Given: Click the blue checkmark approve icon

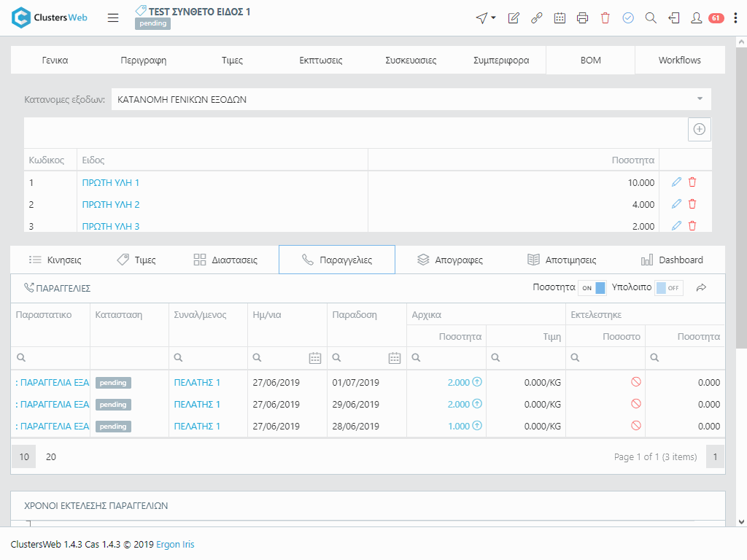Looking at the screenshot, I should [x=628, y=18].
